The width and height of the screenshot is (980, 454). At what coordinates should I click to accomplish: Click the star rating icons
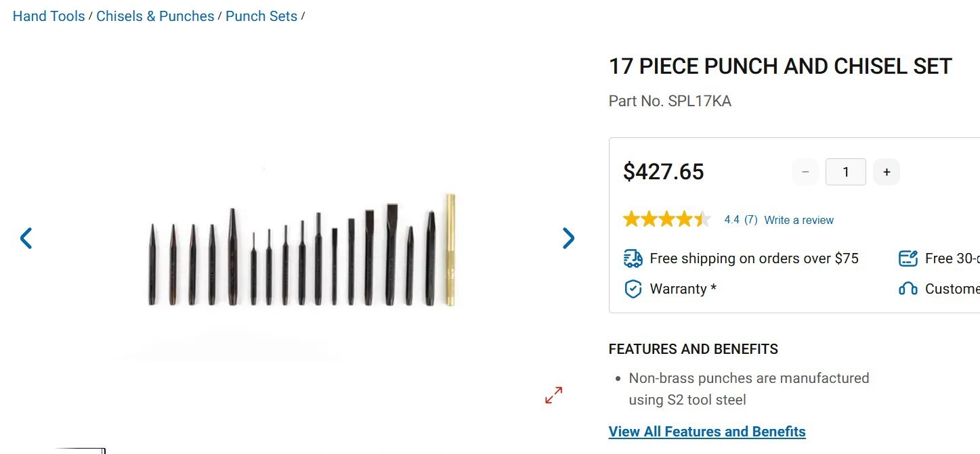pos(667,219)
